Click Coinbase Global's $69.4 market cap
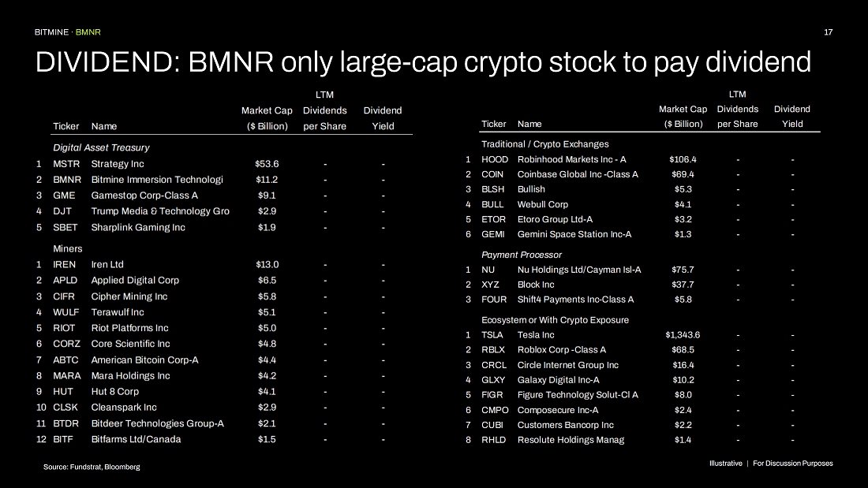 (x=683, y=174)
